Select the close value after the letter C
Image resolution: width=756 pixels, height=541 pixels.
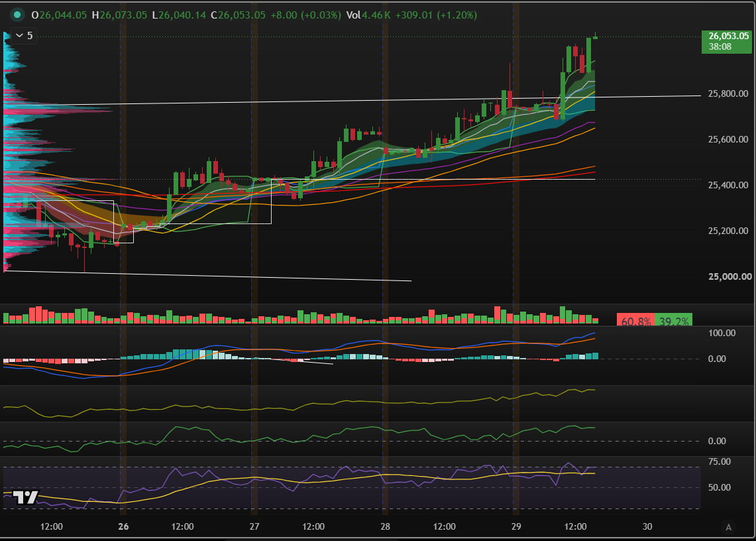[242, 15]
